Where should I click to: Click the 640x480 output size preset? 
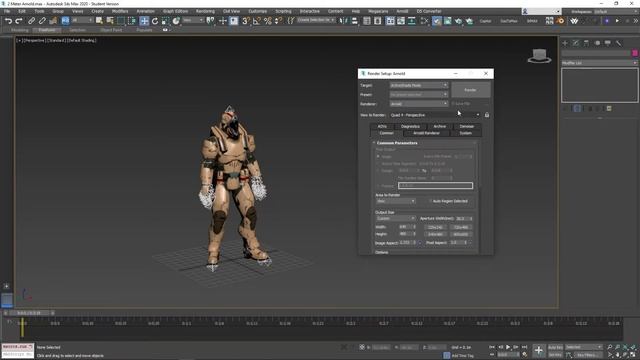point(436,235)
